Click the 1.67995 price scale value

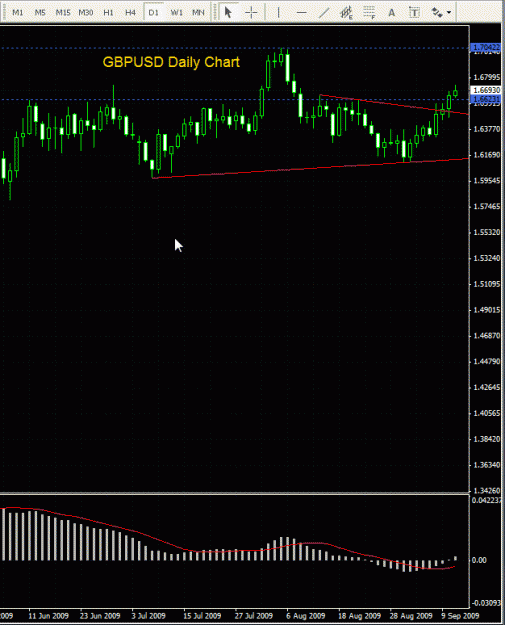[x=486, y=77]
